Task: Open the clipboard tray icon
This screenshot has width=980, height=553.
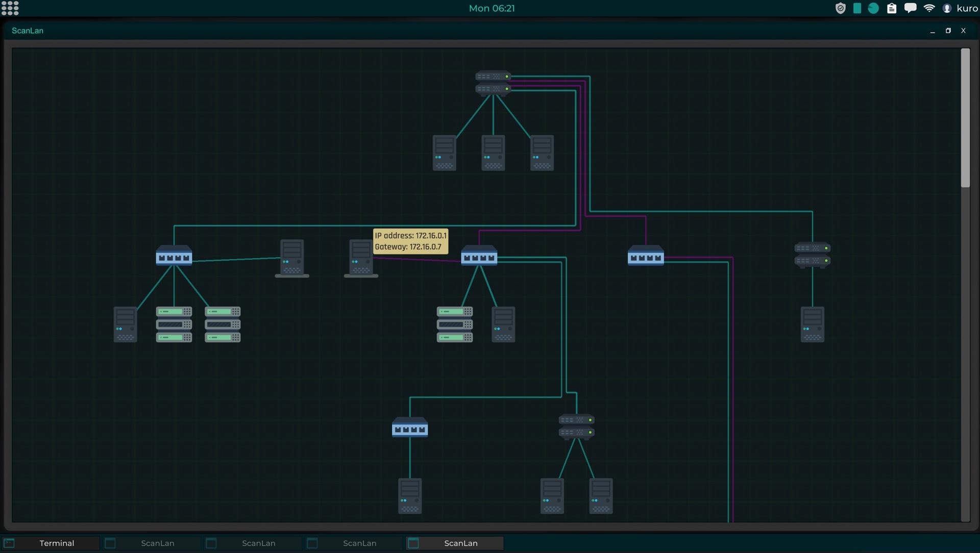Action: point(892,8)
